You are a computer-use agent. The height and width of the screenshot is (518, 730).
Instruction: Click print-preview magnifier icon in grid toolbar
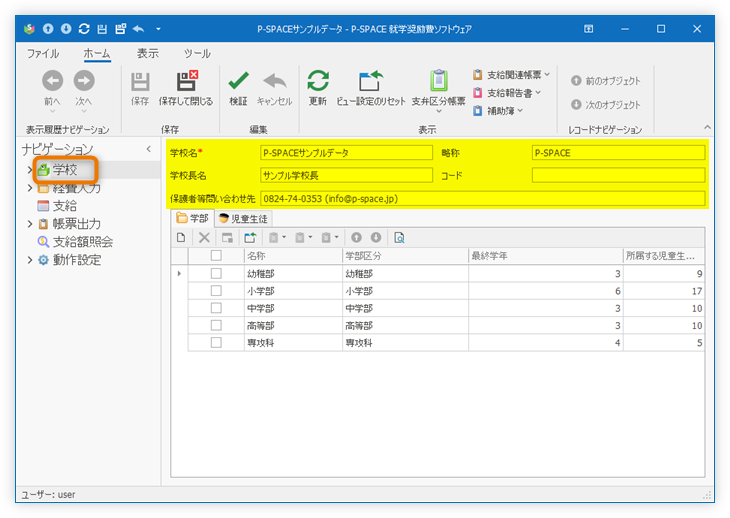coord(399,238)
